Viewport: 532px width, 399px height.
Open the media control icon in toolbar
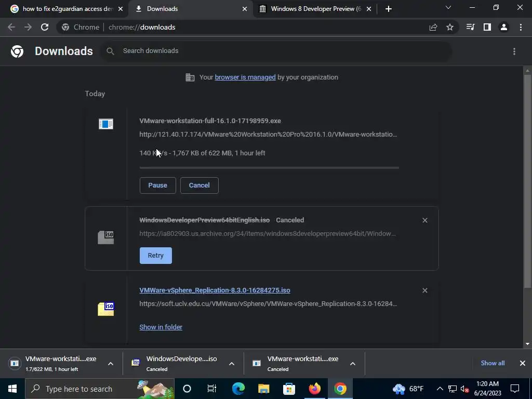click(x=470, y=27)
